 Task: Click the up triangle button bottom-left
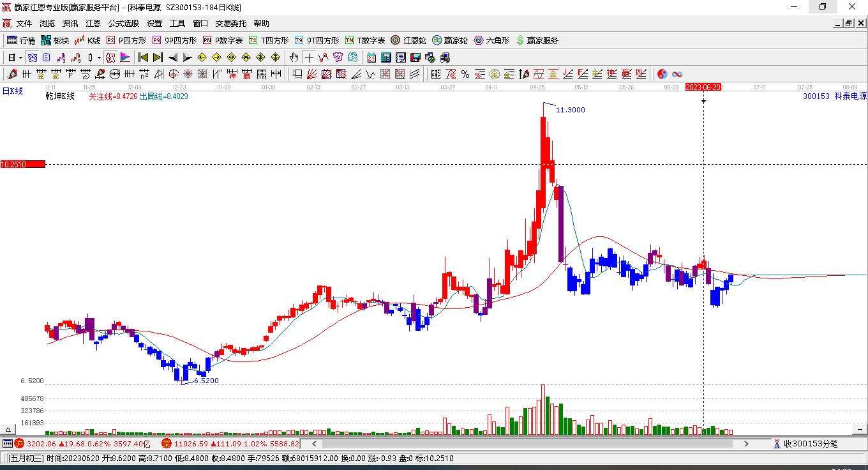[8, 430]
